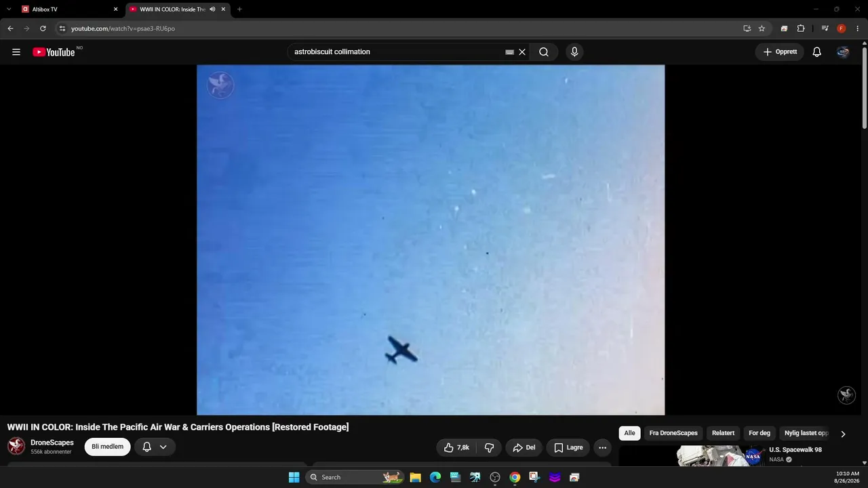The image size is (868, 488).
Task: Go to YouTube home via the logo
Action: (x=54, y=52)
